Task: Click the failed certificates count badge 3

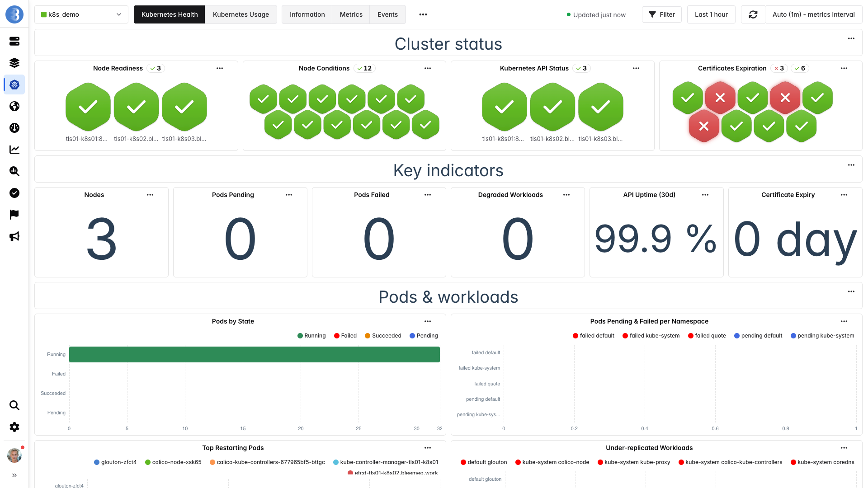Action: [779, 68]
